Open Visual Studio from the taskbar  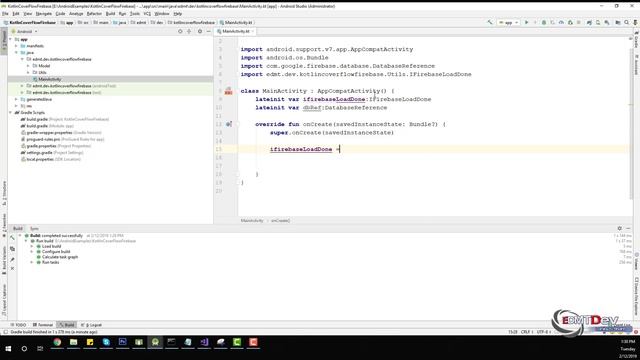(x=204, y=342)
